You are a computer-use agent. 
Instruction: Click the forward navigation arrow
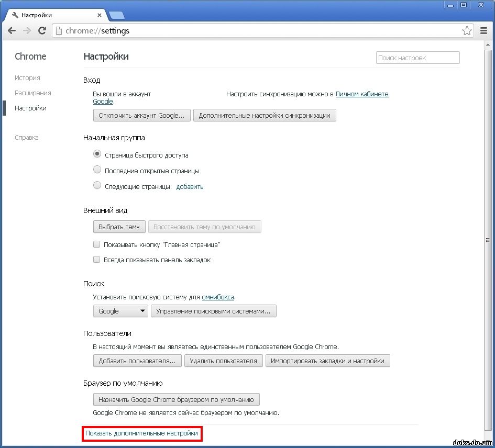click(x=27, y=30)
